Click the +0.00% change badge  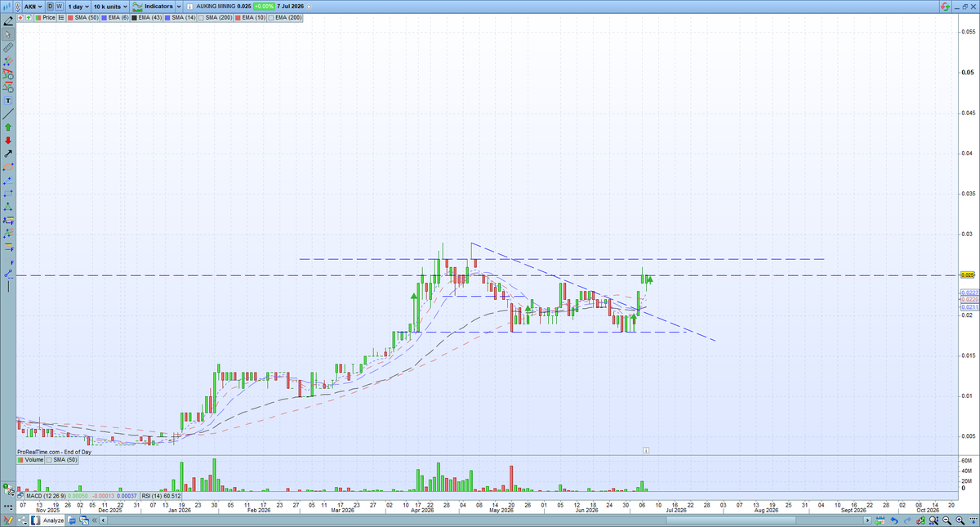click(x=265, y=7)
